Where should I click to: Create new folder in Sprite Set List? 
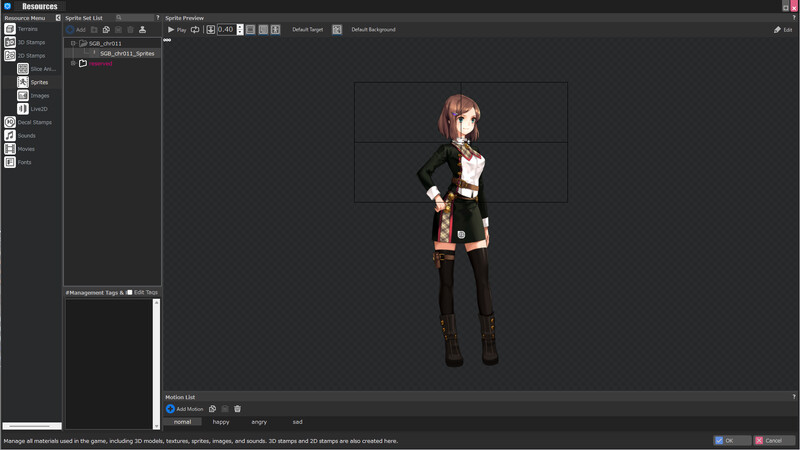click(x=94, y=30)
